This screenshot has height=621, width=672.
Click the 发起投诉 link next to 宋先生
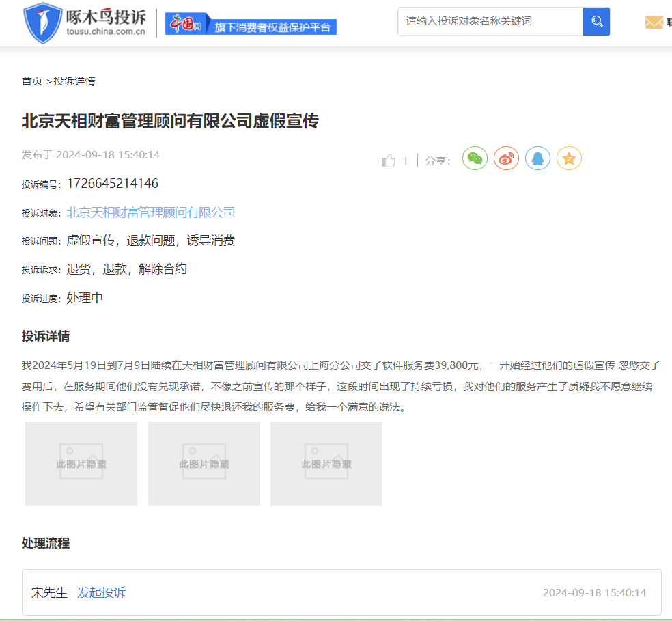102,593
